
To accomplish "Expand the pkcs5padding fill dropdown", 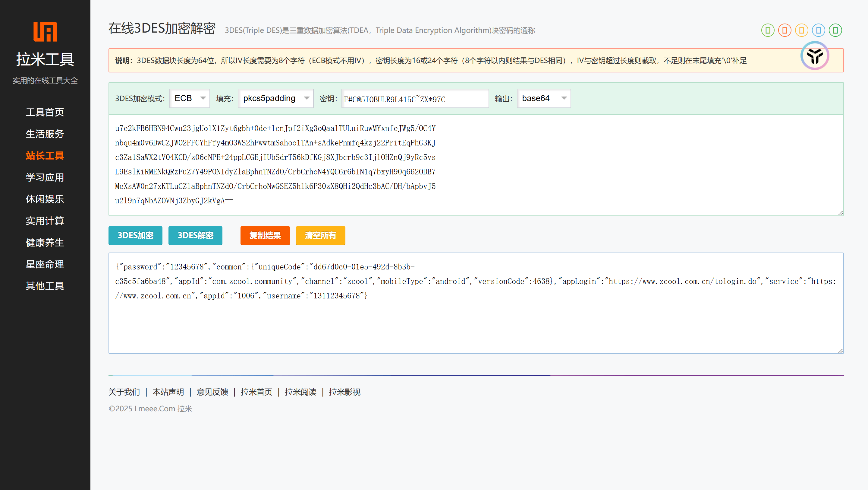I will coord(275,98).
